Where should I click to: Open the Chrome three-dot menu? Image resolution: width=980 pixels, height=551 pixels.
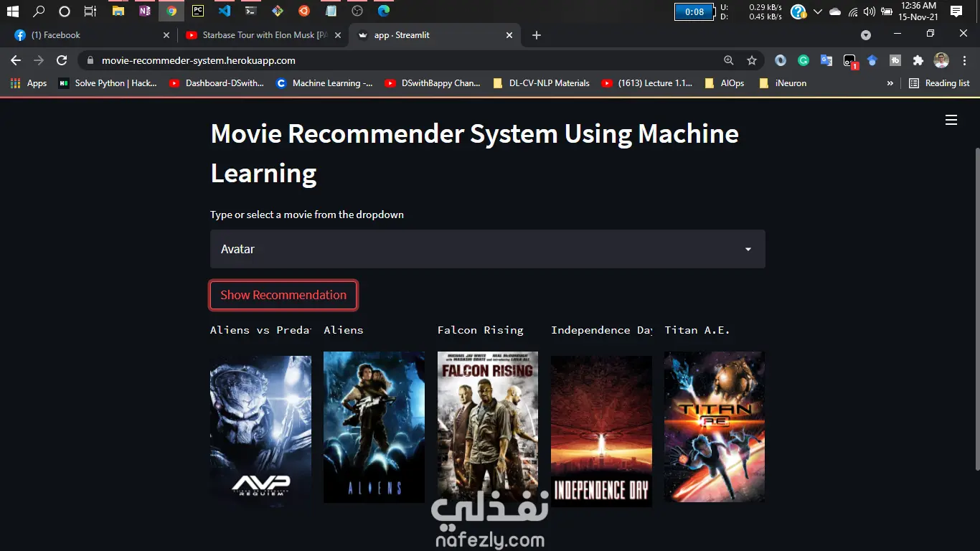[964, 60]
